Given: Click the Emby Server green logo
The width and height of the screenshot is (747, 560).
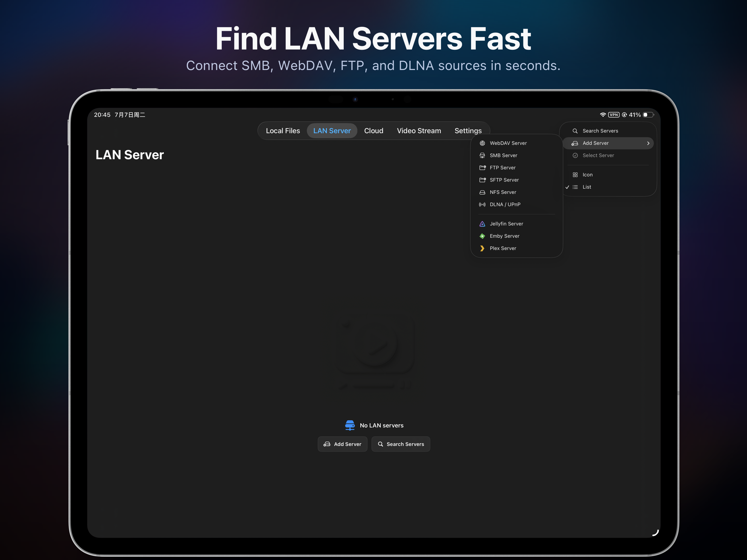Looking at the screenshot, I should click(x=482, y=236).
